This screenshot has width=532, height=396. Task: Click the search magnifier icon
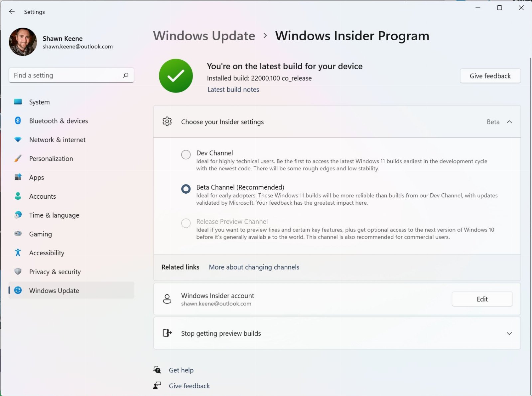[126, 76]
